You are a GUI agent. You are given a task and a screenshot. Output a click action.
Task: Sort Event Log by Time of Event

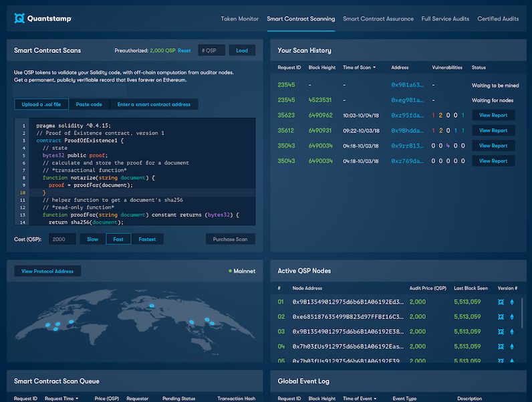pyautogui.click(x=360, y=398)
